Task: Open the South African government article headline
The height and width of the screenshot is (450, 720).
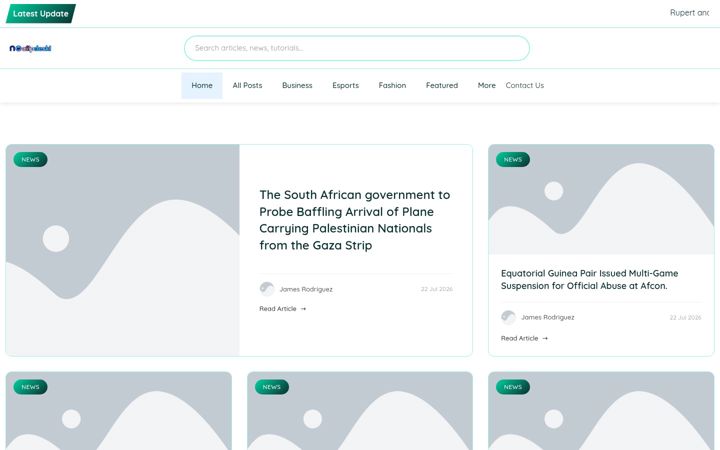Action: (355, 220)
